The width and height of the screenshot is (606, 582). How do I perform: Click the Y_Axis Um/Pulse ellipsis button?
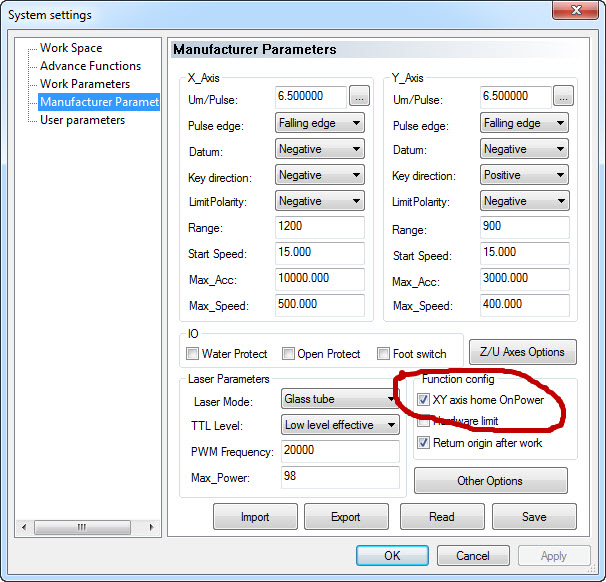[x=563, y=97]
